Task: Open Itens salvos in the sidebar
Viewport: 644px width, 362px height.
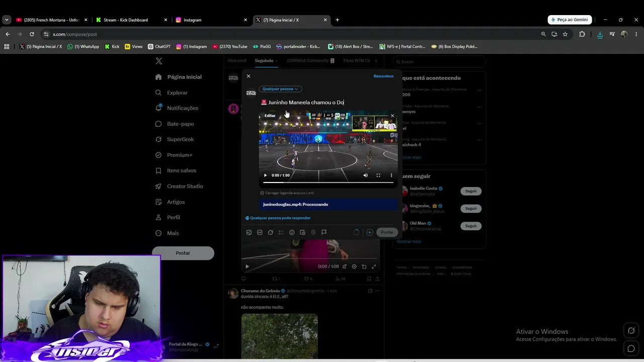Action: coord(176,170)
